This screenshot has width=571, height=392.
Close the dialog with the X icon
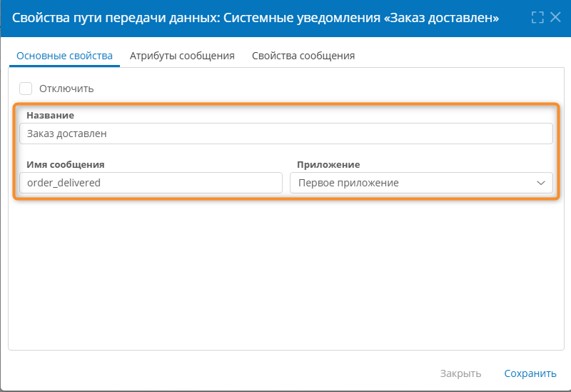pos(555,17)
